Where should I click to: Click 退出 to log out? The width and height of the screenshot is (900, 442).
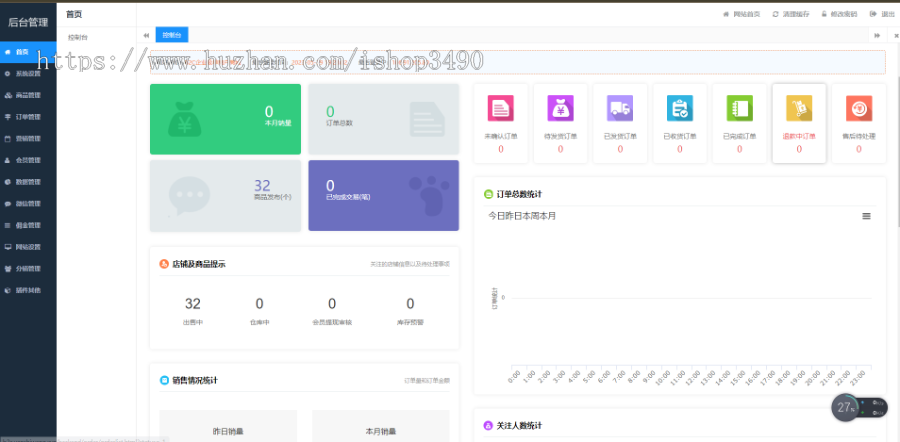(883, 14)
